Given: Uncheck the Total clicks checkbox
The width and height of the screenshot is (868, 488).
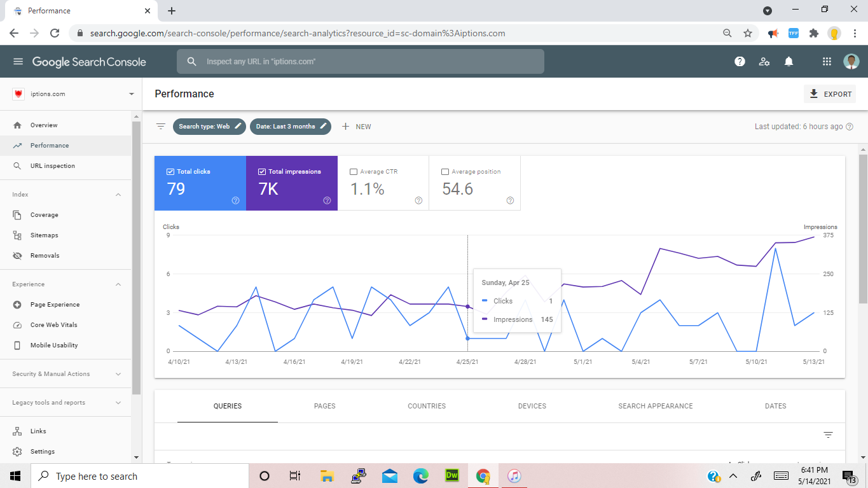Looking at the screenshot, I should pyautogui.click(x=170, y=172).
